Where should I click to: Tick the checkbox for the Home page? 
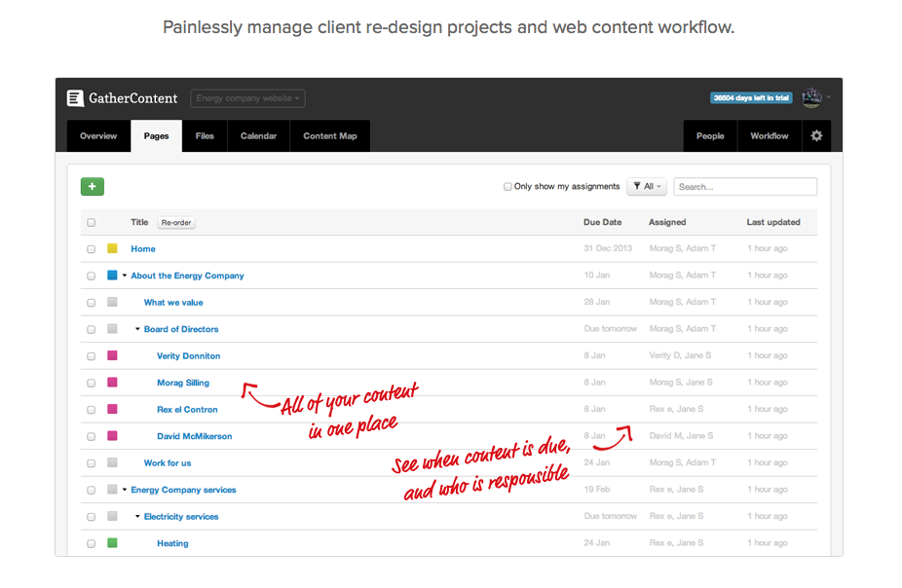(92, 249)
